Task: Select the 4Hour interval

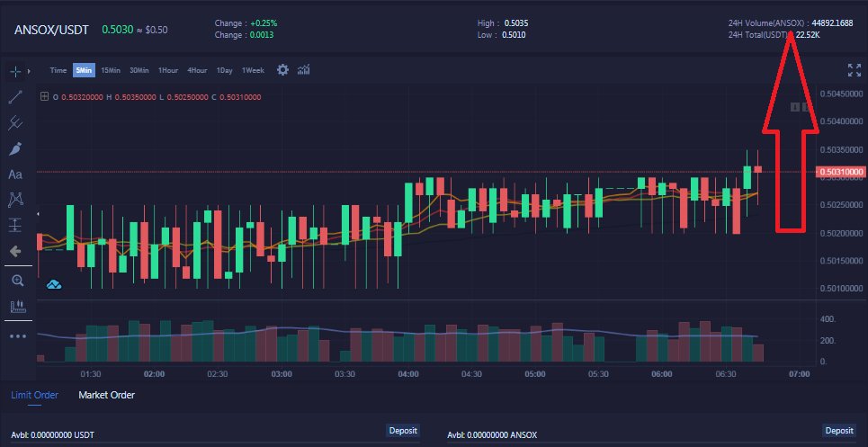Action: tap(197, 70)
